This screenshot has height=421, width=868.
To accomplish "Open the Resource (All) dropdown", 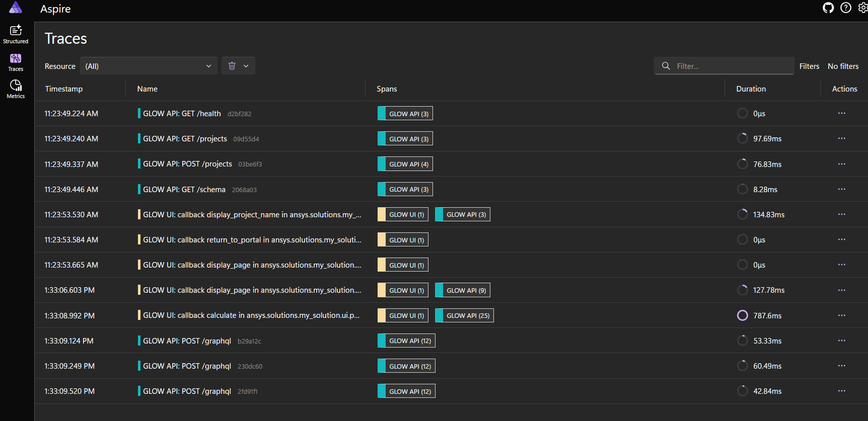I will pyautogui.click(x=149, y=66).
